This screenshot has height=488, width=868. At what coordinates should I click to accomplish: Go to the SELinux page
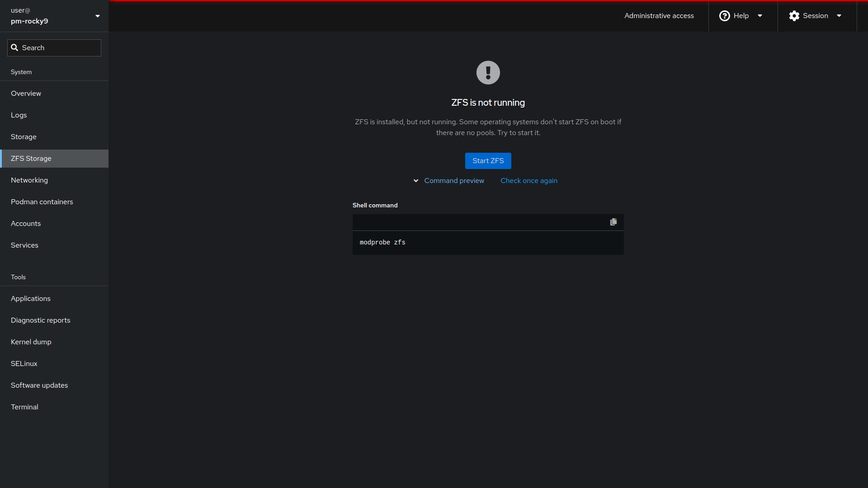click(54, 364)
